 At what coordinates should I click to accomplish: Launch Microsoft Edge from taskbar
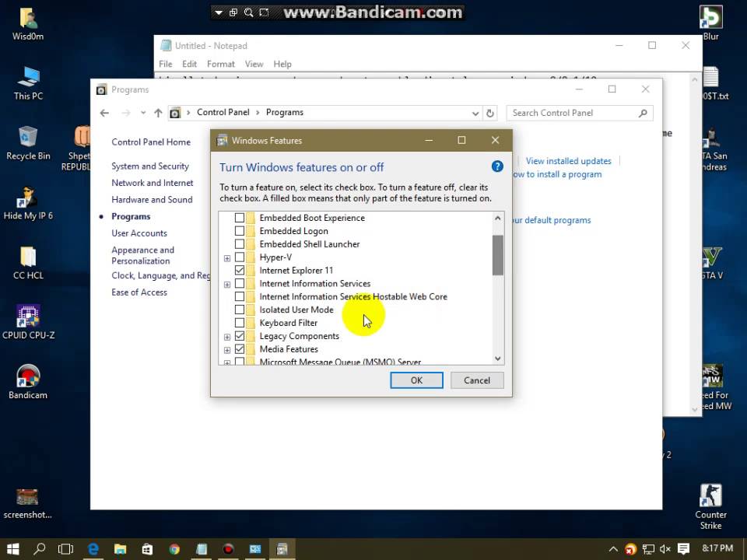(93, 549)
